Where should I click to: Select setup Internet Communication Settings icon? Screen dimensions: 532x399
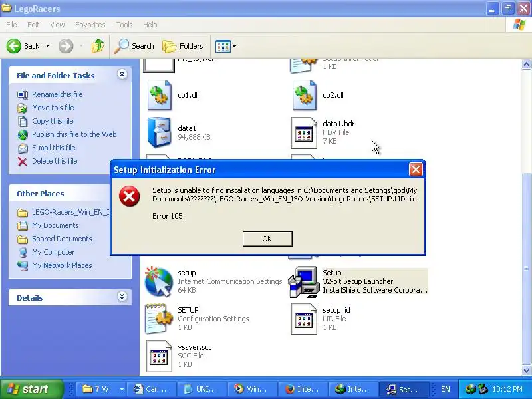point(159,281)
